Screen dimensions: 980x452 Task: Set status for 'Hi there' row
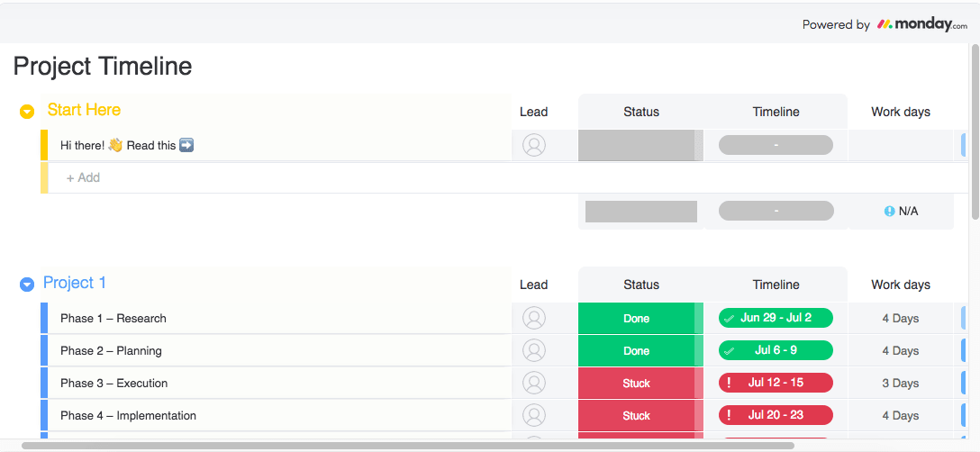tap(640, 145)
